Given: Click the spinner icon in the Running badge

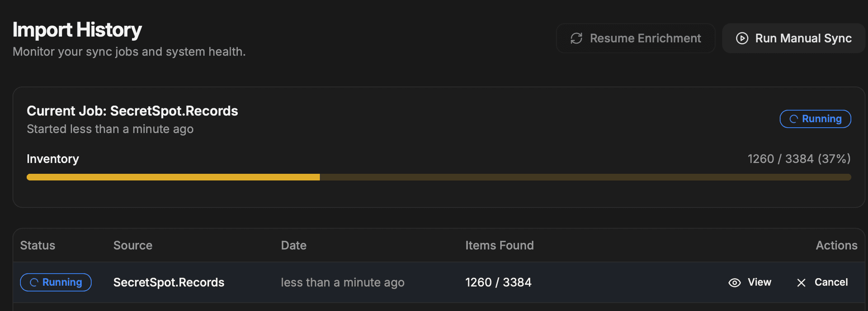Looking at the screenshot, I should (794, 119).
